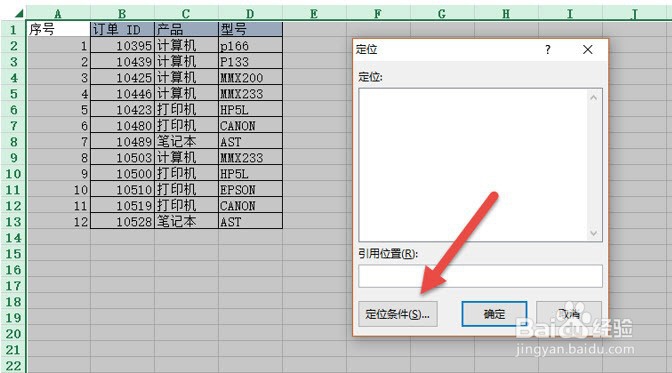Click model cell CANON in row 7
The height and width of the screenshot is (373, 672).
pos(250,126)
